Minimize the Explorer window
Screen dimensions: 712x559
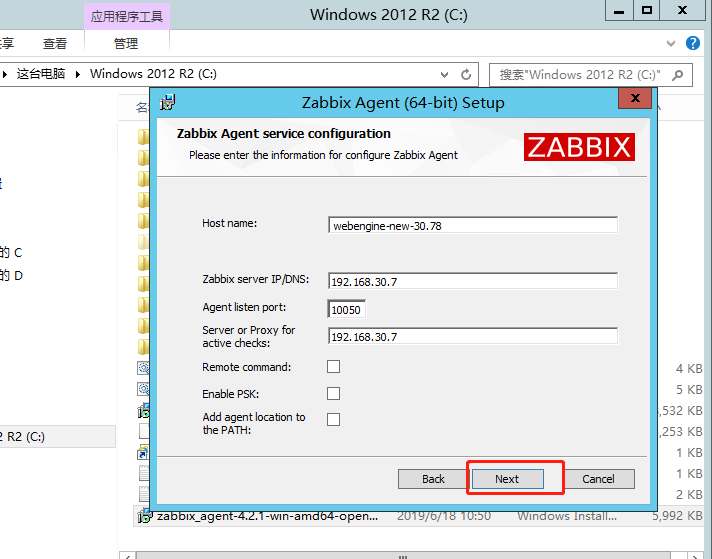[619, 10]
